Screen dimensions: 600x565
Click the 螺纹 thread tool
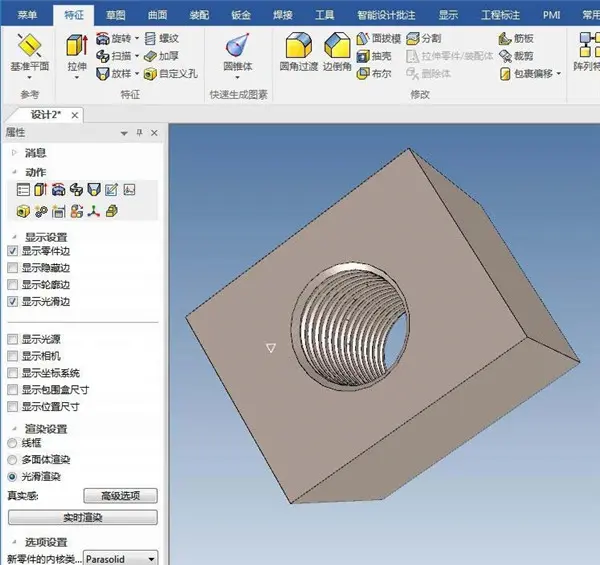tap(161, 38)
